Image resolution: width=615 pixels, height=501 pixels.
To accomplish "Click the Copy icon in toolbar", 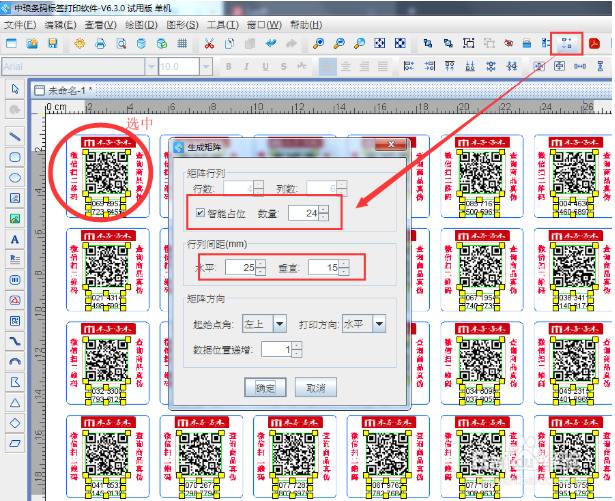I will (230, 43).
